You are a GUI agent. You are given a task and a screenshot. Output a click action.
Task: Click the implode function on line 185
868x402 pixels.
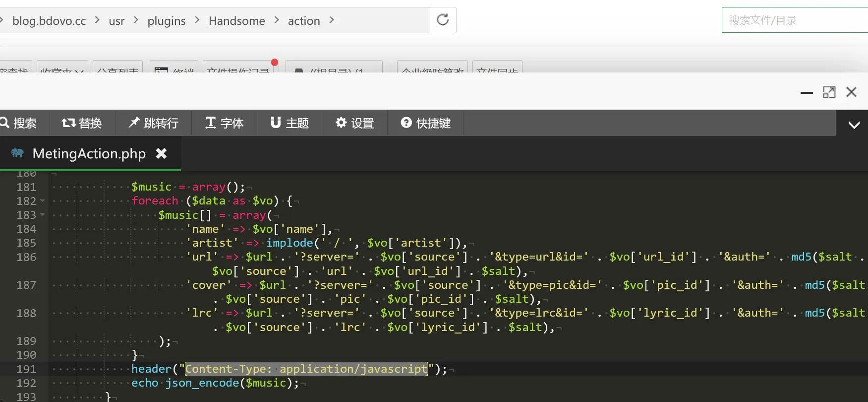[x=289, y=243]
